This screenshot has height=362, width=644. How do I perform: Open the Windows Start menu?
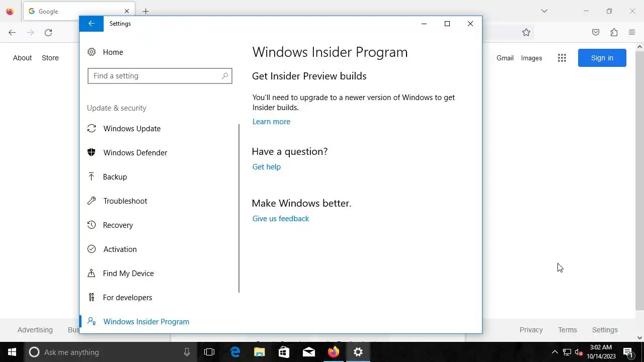tap(12, 352)
